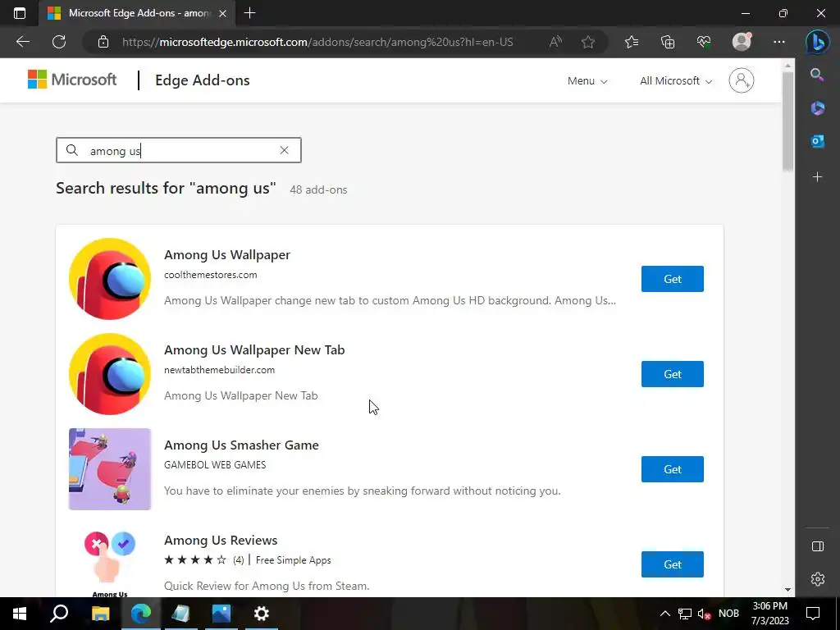
Task: View site information lock icon
Action: [x=103, y=42]
